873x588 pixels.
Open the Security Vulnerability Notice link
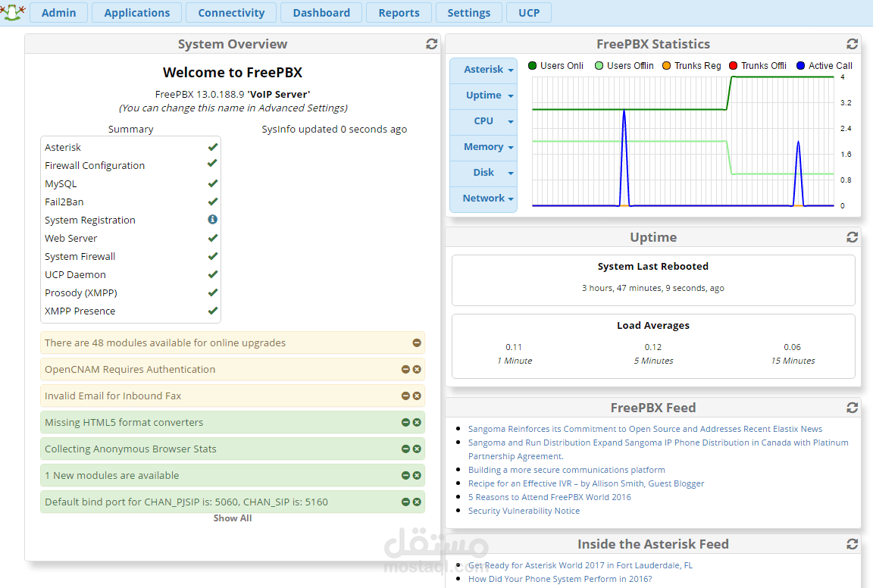524,511
